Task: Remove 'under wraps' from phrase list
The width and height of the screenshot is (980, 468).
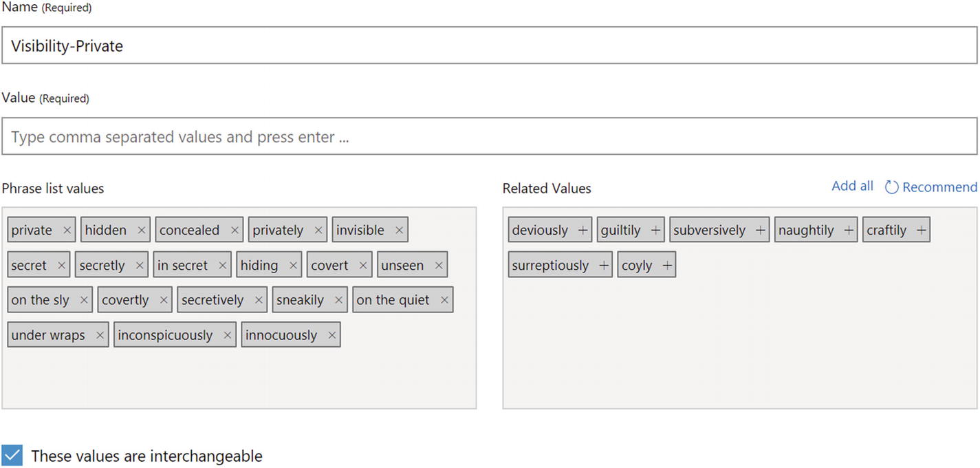Action: point(100,335)
